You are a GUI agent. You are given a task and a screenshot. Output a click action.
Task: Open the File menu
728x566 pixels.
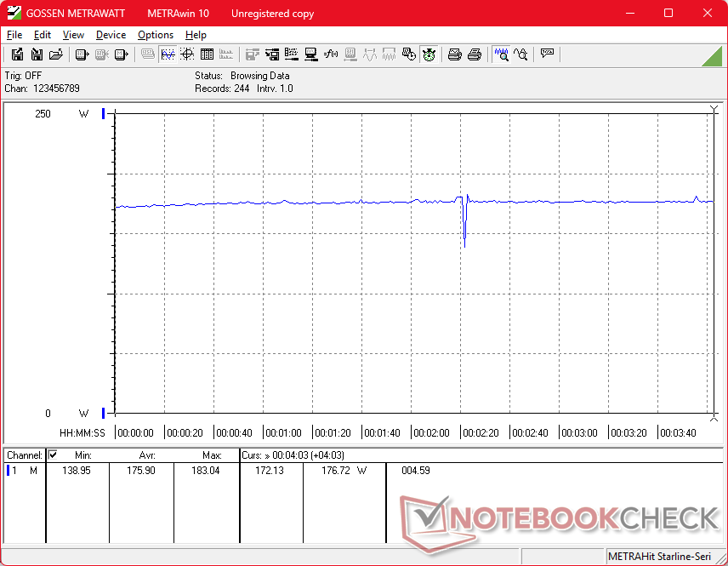pos(14,35)
